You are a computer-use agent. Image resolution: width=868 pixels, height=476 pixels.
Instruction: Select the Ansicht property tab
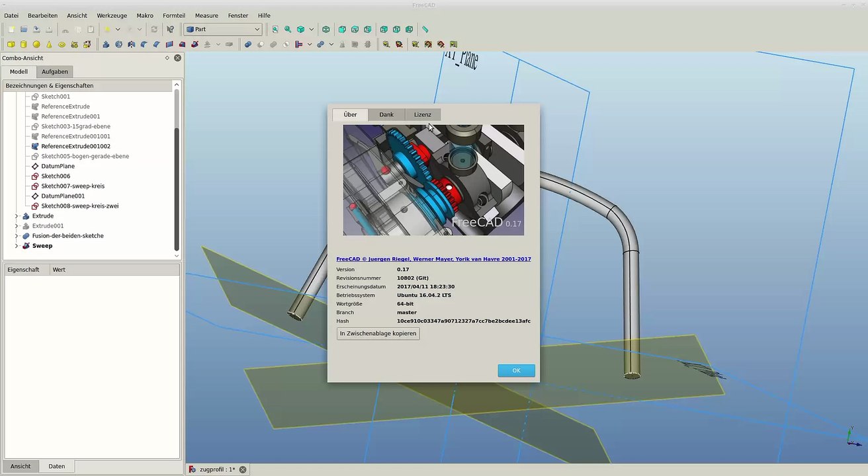click(21, 466)
